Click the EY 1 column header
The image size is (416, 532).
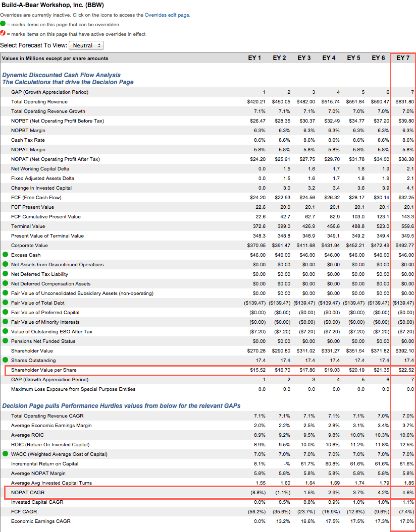click(x=254, y=58)
